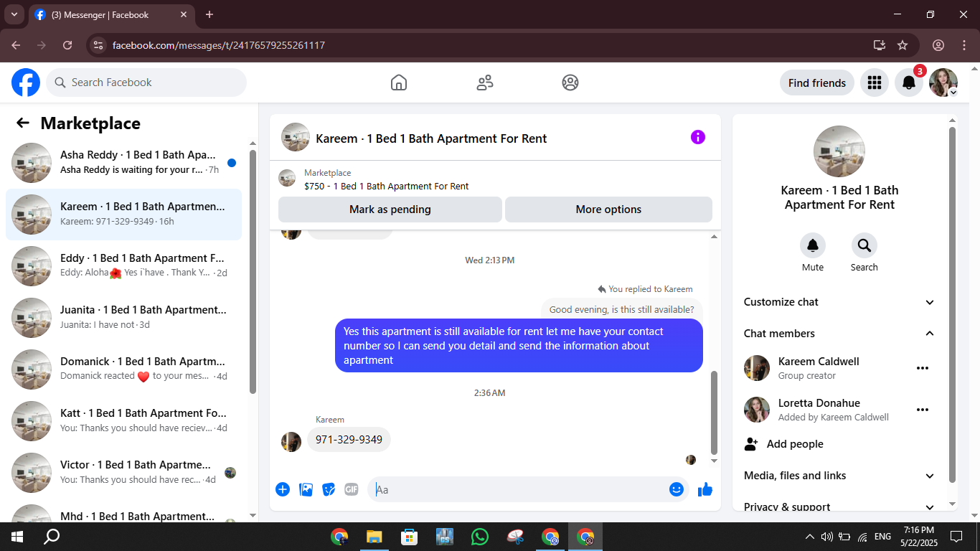The image size is (980, 551).
Task: Show hidden system tray icons
Action: [x=810, y=537]
